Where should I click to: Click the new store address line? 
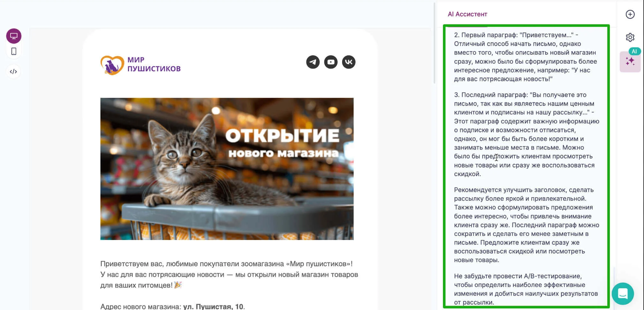point(172,306)
